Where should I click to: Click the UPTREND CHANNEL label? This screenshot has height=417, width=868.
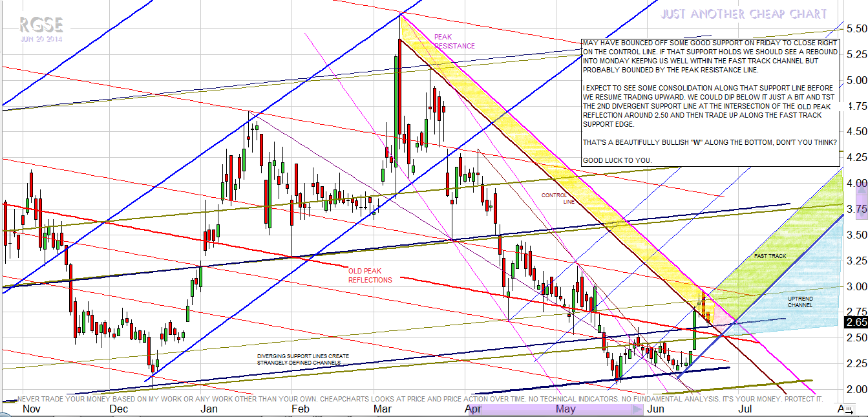click(800, 301)
